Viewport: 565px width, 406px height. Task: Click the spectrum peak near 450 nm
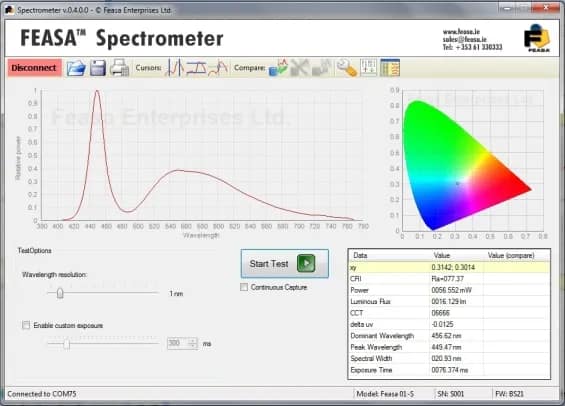coord(97,92)
